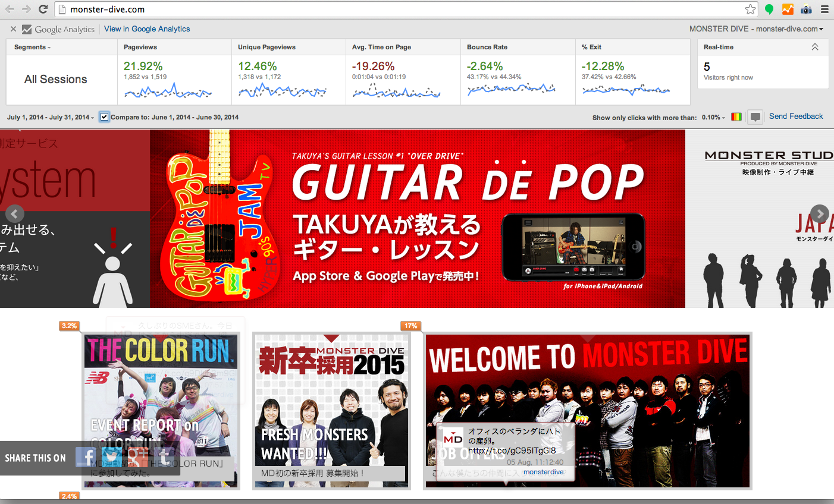834x504 pixels.
Task: Click the Google Analytics logo
Action: [x=58, y=29]
